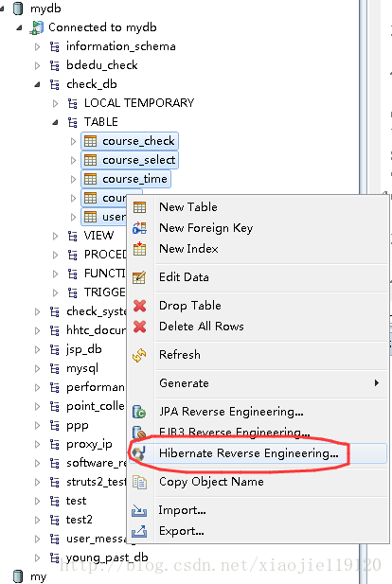Viewport: 392px width, 584px height.
Task: Click the jsp_db schema icon
Action: point(55,349)
